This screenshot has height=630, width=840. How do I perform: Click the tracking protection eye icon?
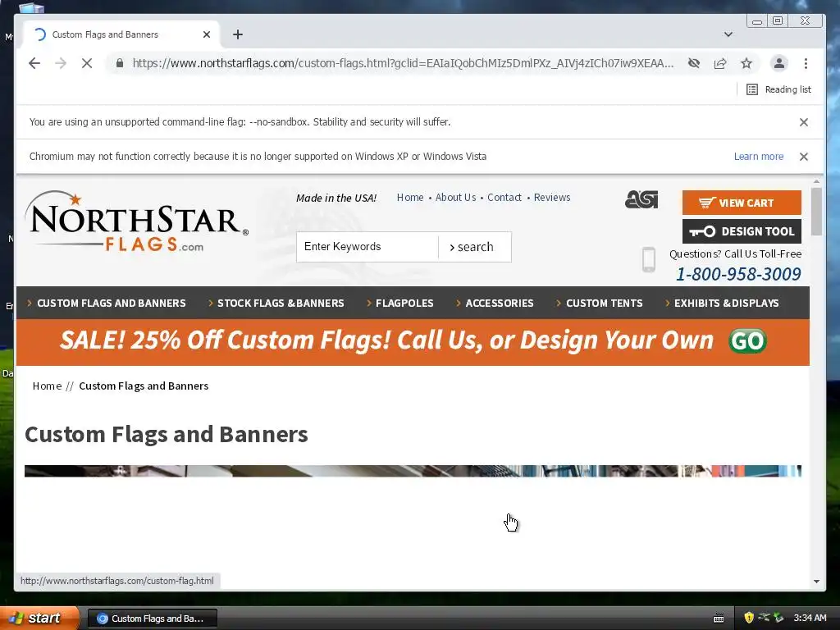point(694,63)
